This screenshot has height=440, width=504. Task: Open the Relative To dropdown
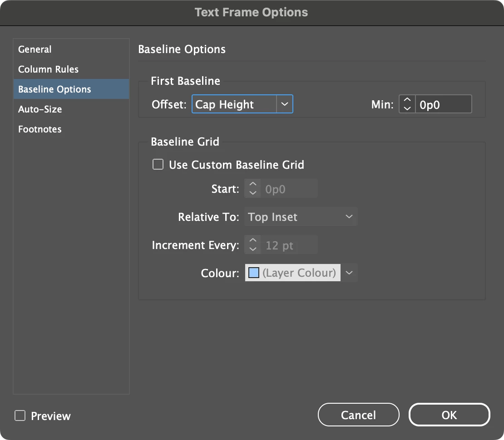301,217
